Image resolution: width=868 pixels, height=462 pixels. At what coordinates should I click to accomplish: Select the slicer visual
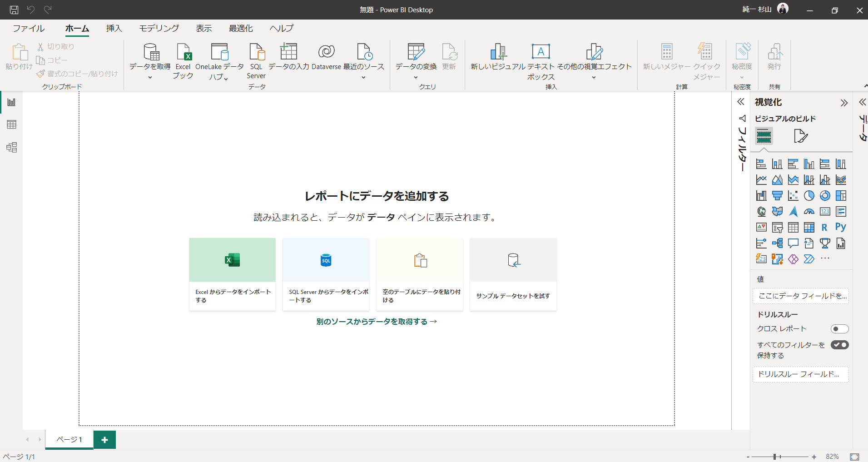click(x=777, y=228)
